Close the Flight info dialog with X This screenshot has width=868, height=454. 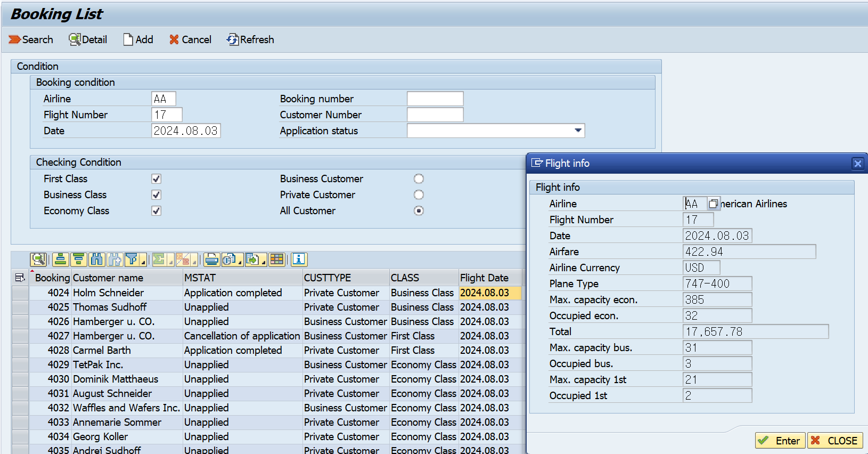pyautogui.click(x=857, y=164)
